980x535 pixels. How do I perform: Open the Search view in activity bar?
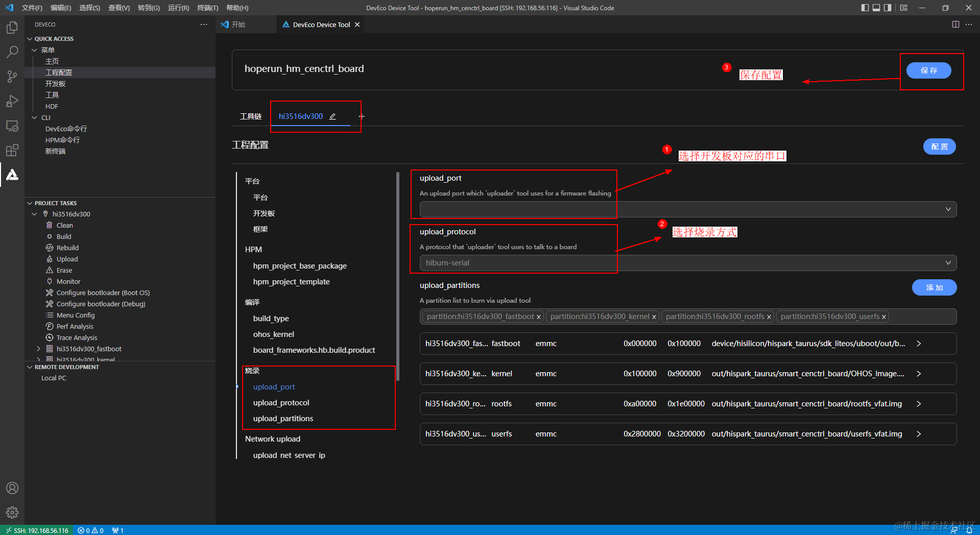coord(12,52)
